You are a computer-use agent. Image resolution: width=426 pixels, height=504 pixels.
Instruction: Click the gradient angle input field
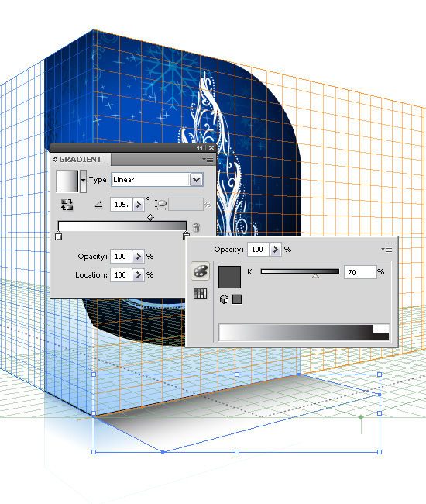pyautogui.click(x=121, y=205)
